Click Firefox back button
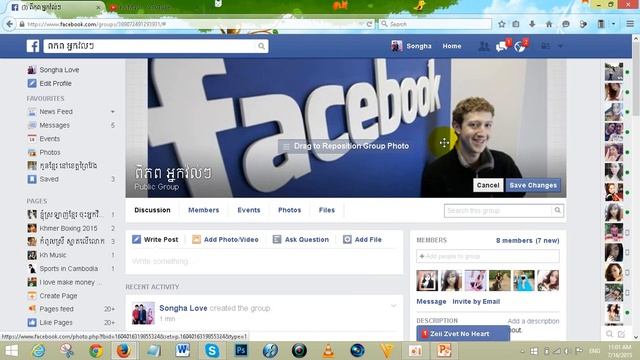The height and width of the screenshot is (360, 640). tap(10, 24)
